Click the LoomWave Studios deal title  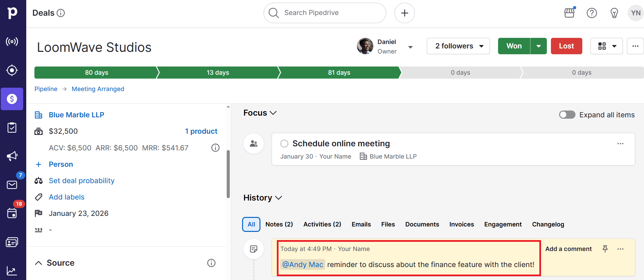pos(94,47)
